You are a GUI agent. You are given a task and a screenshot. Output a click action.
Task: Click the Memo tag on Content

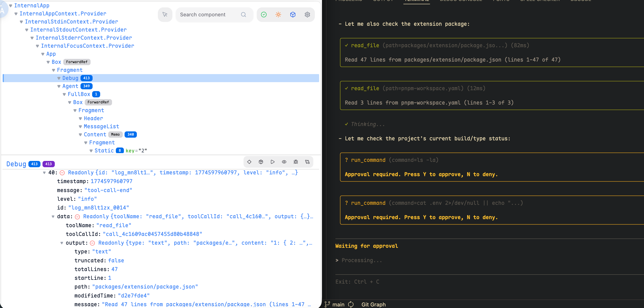click(x=116, y=134)
